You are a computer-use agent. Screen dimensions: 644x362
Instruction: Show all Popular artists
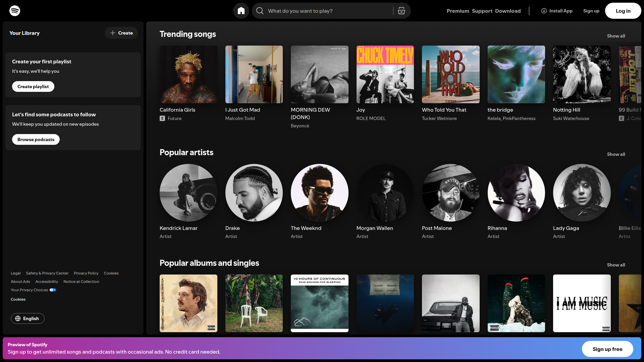pyautogui.click(x=616, y=154)
